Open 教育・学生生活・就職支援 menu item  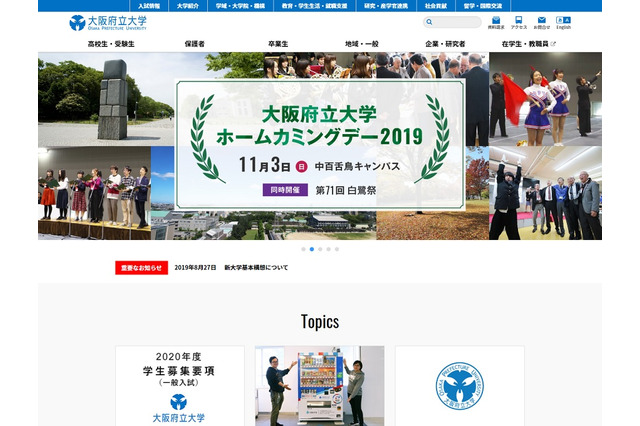[x=314, y=6]
